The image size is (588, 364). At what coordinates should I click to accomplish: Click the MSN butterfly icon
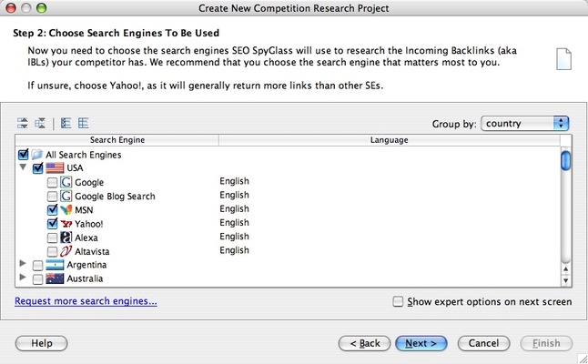(66, 210)
